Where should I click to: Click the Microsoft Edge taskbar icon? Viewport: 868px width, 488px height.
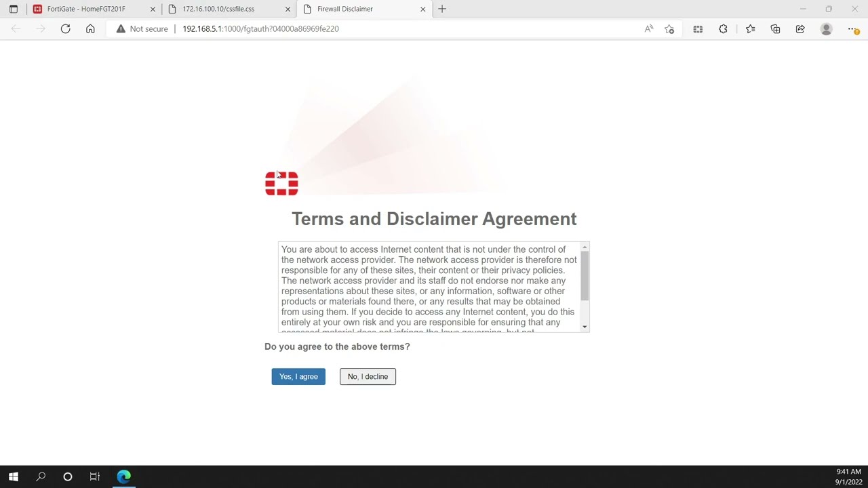[x=123, y=476]
